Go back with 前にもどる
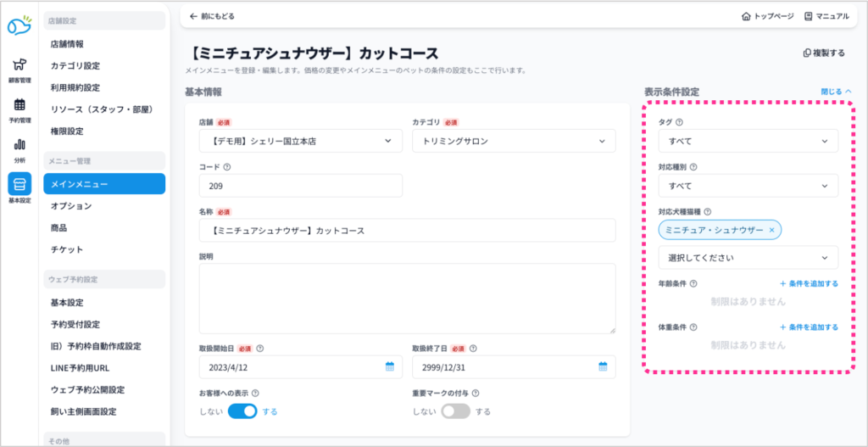The image size is (868, 447). 212,16
